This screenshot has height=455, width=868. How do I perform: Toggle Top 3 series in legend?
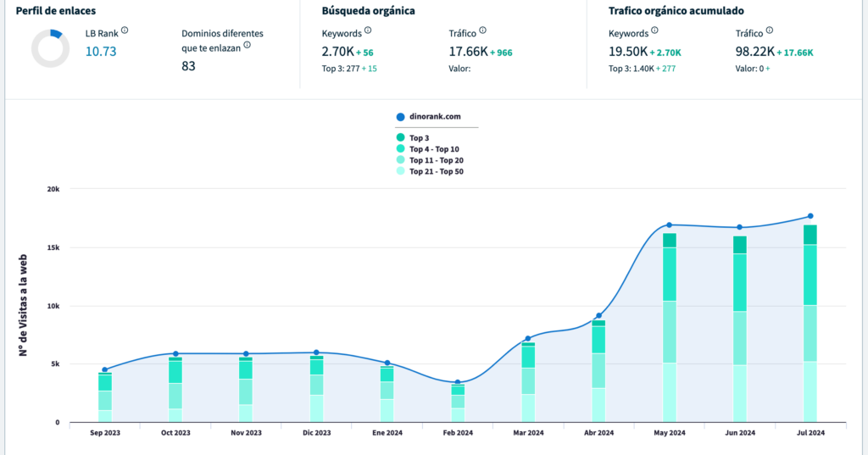[x=413, y=138]
